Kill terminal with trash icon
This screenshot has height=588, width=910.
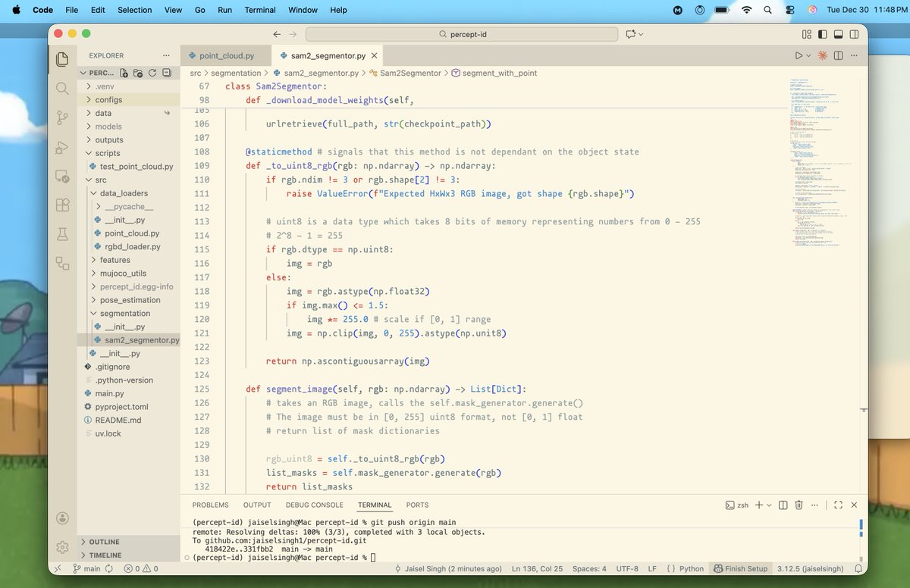800,505
